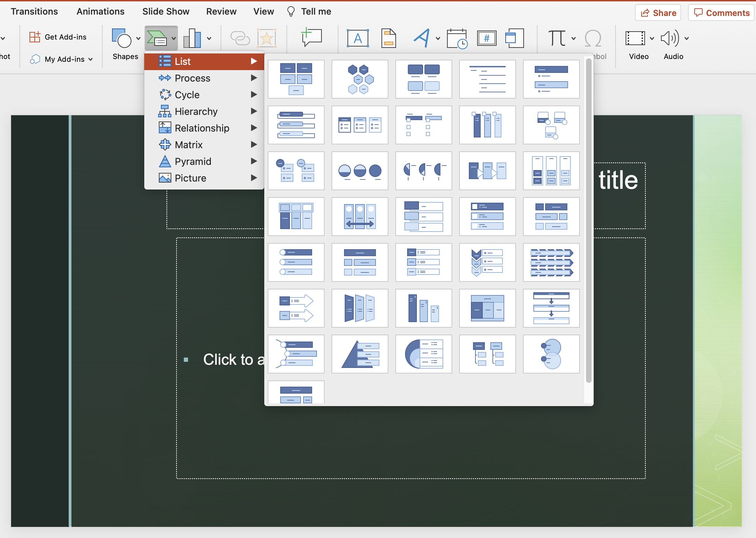Click the WordArt icon

(x=422, y=38)
